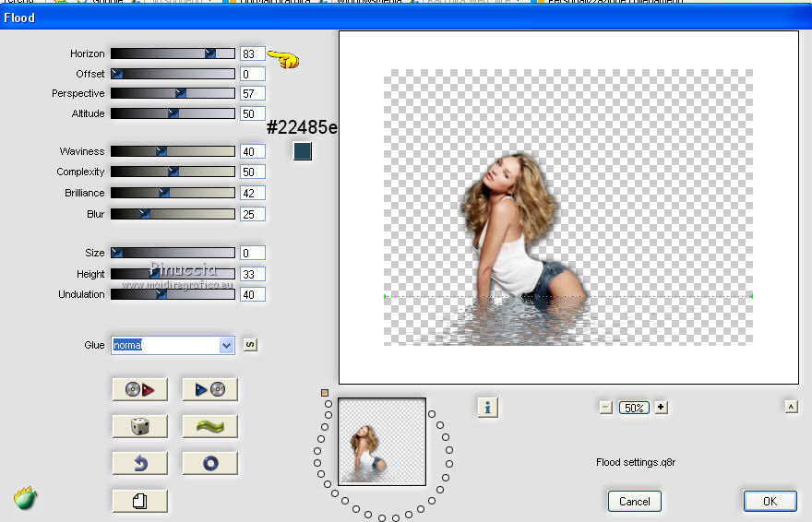Open the info 'i' button
Screen dimensions: 812x522
487,407
